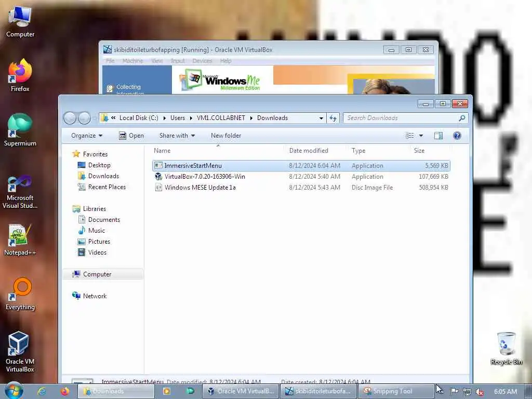This screenshot has width=532, height=399.
Task: Open the Help menu in VirtualBox window
Action: pos(225,61)
